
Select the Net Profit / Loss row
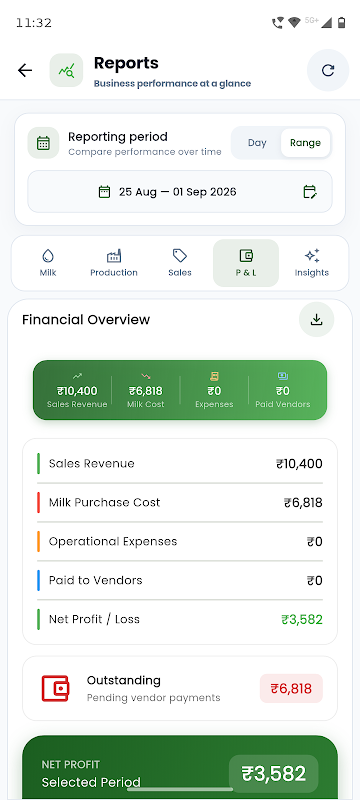pyautogui.click(x=180, y=619)
